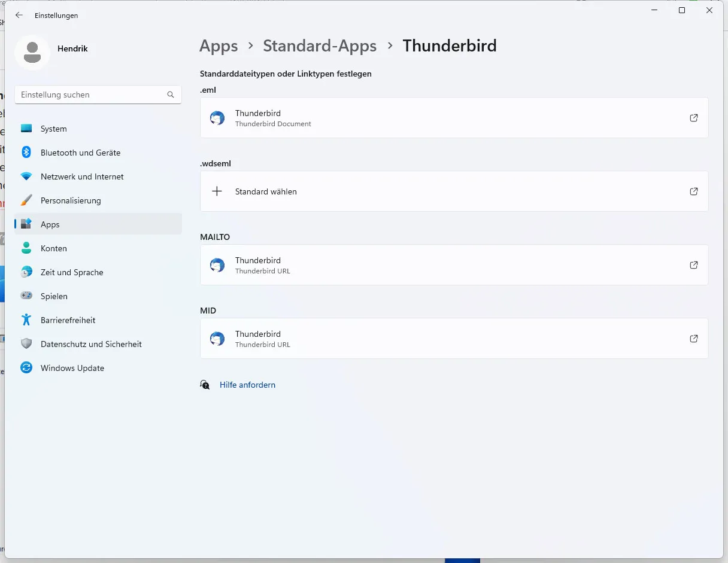The image size is (728, 563).
Task: Click the Thunderbird URL label under MID
Action: click(263, 345)
